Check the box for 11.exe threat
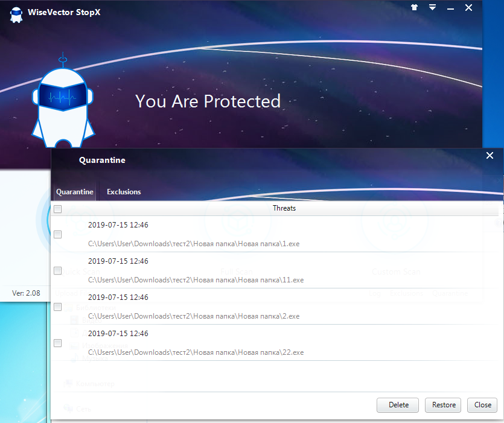 58,271
